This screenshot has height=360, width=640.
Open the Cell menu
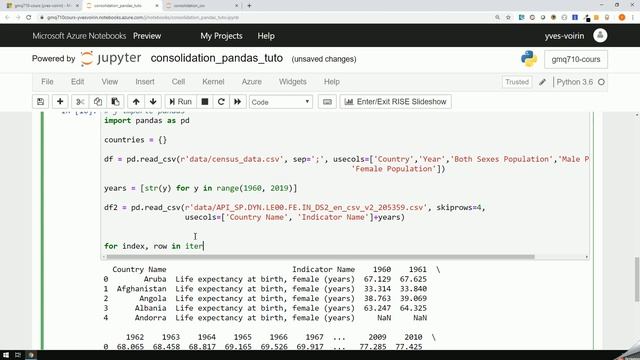(178, 82)
